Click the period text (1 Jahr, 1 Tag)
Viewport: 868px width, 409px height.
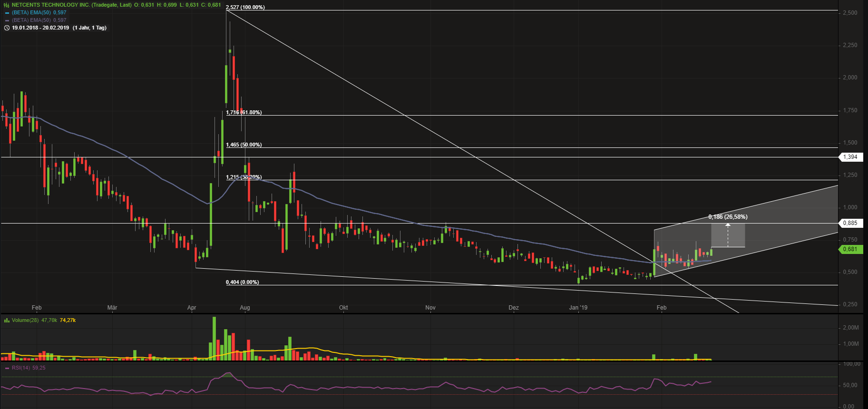pos(90,28)
